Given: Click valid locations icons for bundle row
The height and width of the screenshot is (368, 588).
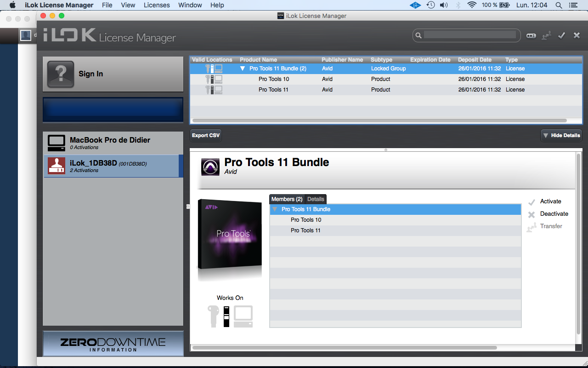Looking at the screenshot, I should [214, 69].
